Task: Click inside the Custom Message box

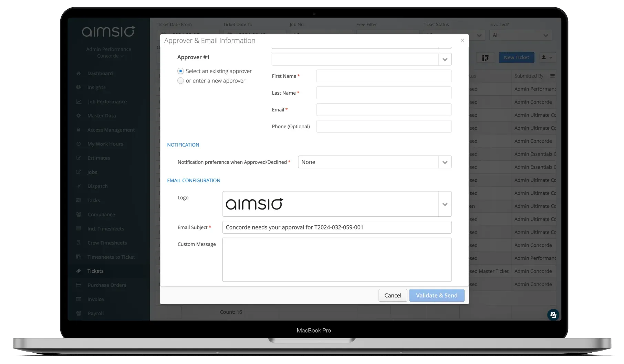Action: pyautogui.click(x=336, y=260)
